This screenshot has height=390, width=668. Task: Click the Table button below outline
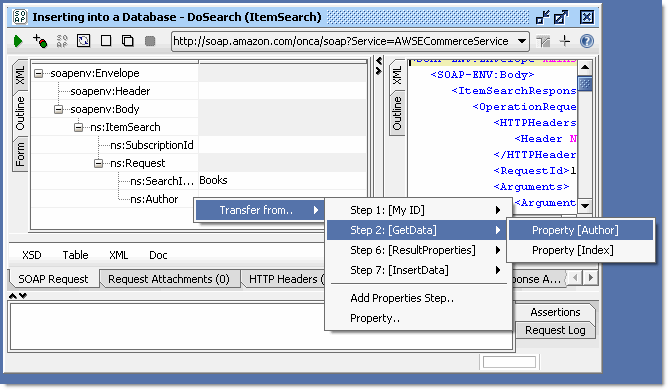(x=75, y=255)
